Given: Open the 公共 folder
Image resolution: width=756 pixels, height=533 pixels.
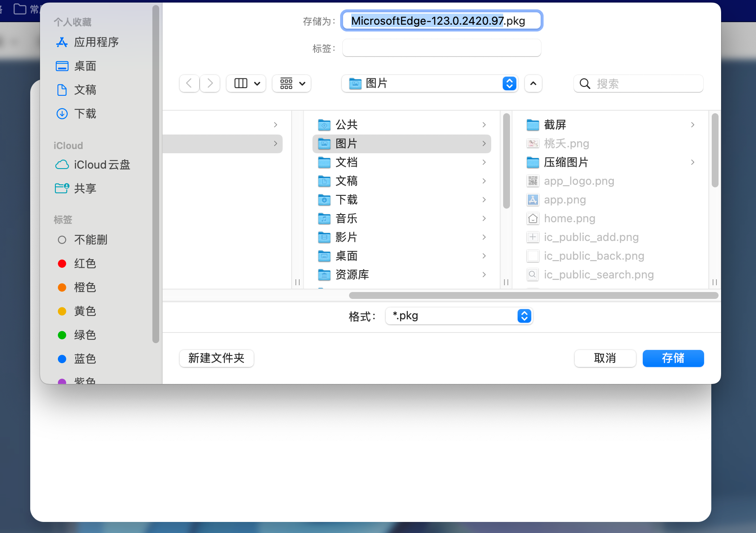Looking at the screenshot, I should point(402,125).
